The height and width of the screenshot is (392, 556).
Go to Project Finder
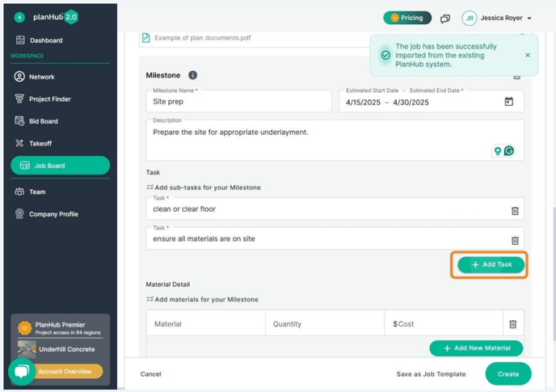[50, 99]
